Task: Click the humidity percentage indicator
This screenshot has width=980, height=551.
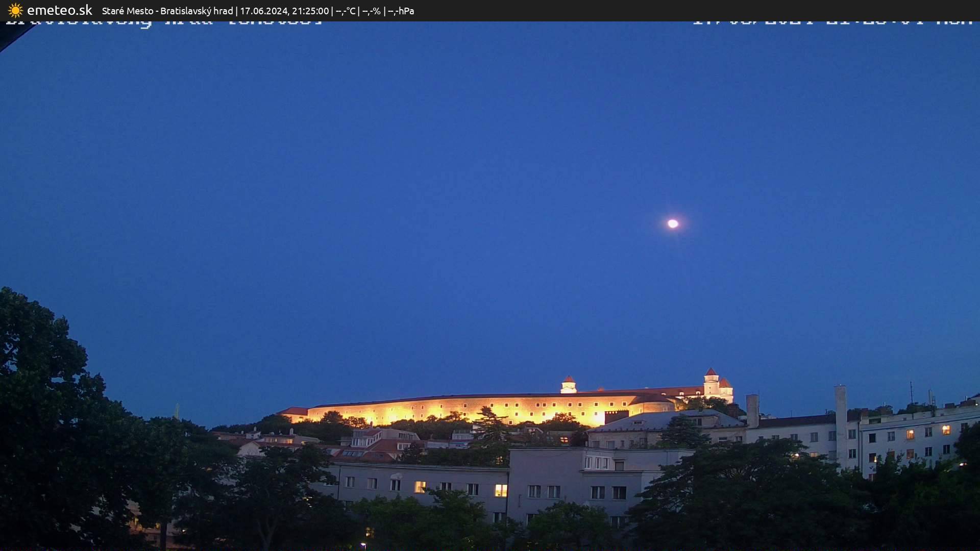Action: [x=372, y=11]
